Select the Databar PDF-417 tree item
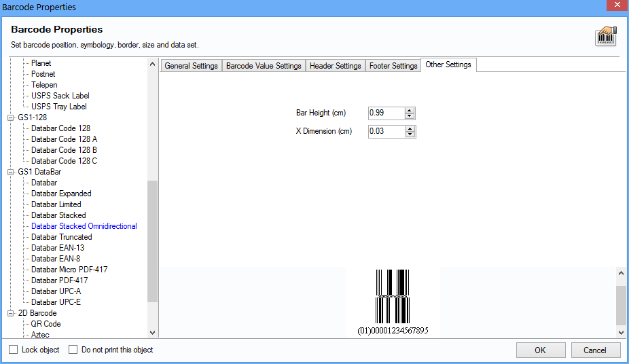Screen dimensions: 629x364 pyautogui.click(x=59, y=280)
